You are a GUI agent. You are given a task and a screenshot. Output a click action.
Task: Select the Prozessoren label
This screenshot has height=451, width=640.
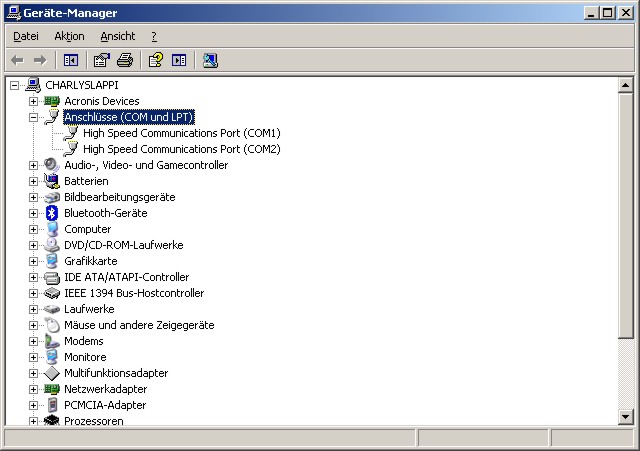(x=93, y=421)
